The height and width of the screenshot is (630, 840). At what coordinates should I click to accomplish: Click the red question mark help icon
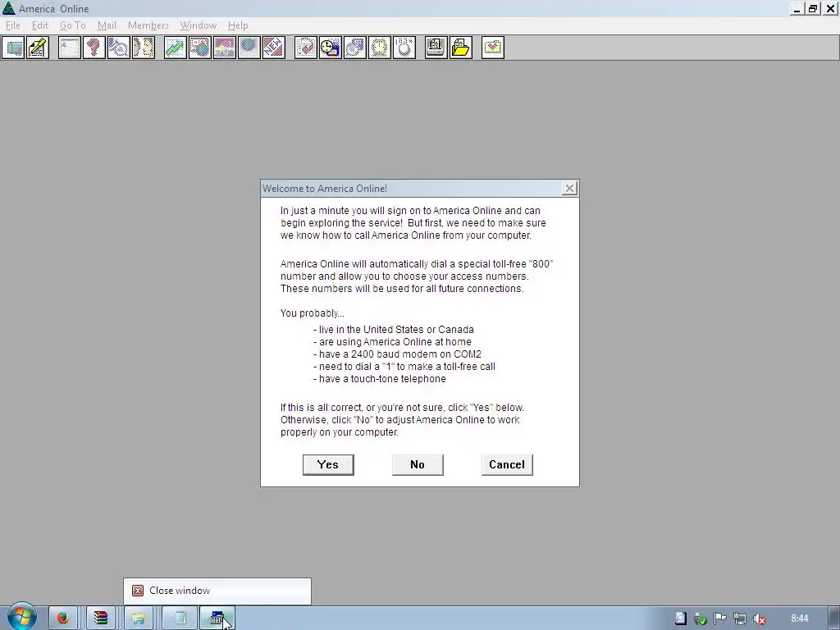pyautogui.click(x=94, y=48)
